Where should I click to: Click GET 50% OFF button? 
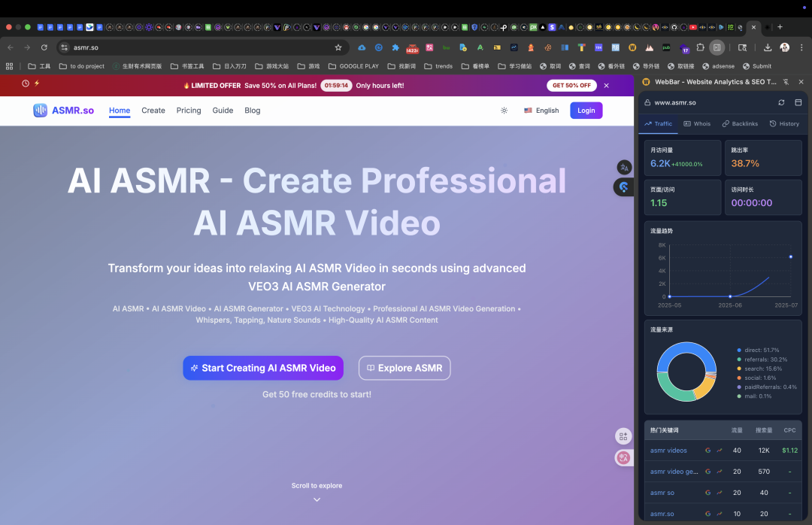pyautogui.click(x=571, y=86)
